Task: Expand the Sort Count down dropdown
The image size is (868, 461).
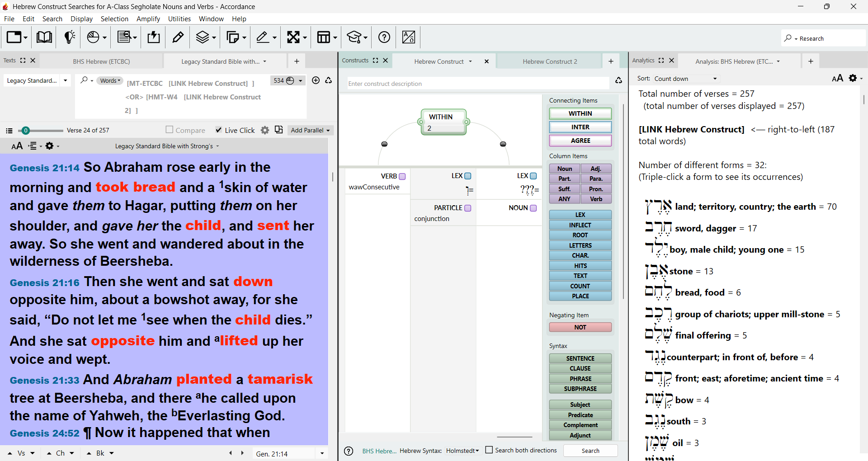Action: 686,79
